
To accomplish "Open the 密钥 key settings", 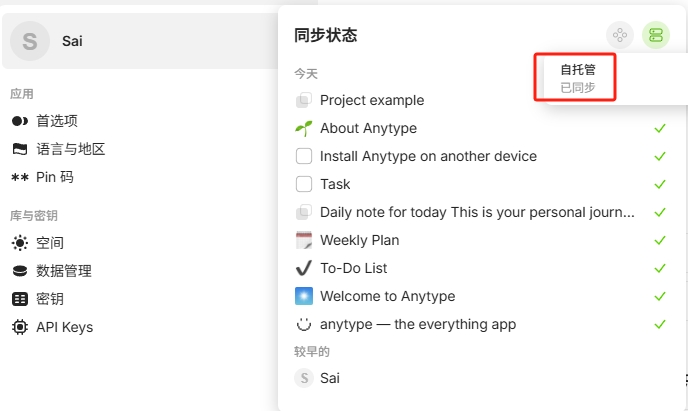I will [38, 299].
